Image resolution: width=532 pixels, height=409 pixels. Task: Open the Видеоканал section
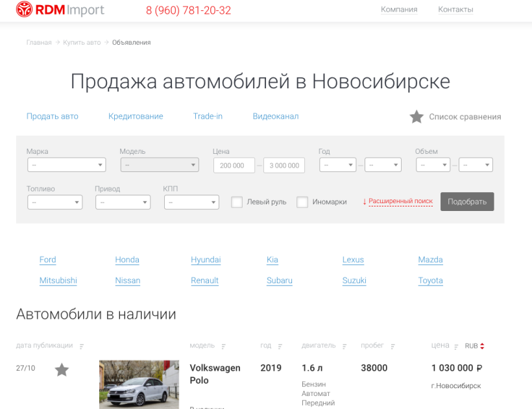tap(276, 116)
